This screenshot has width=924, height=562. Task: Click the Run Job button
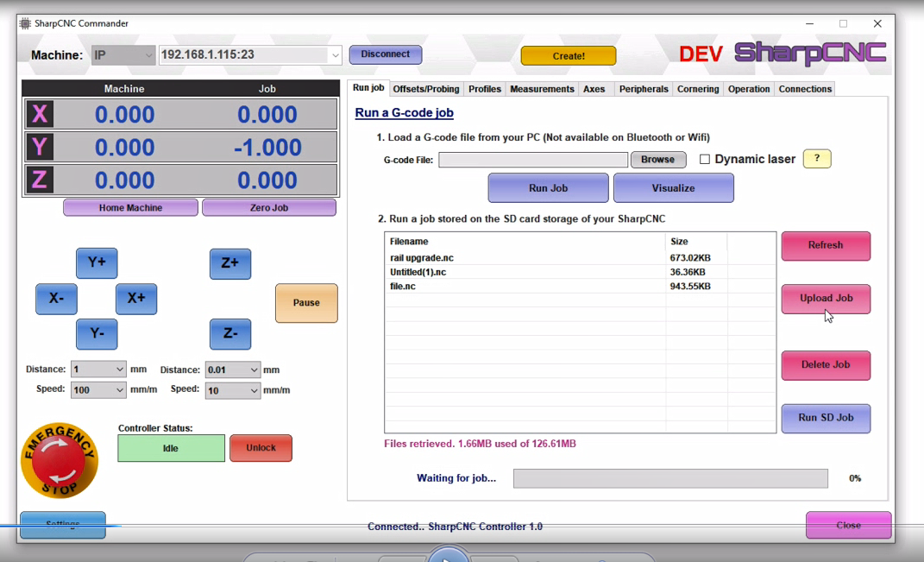click(548, 188)
